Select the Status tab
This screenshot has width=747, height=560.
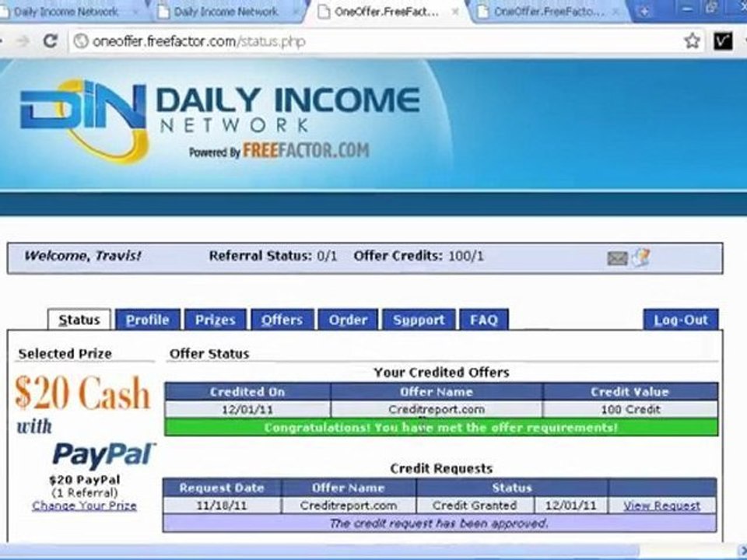[79, 320]
